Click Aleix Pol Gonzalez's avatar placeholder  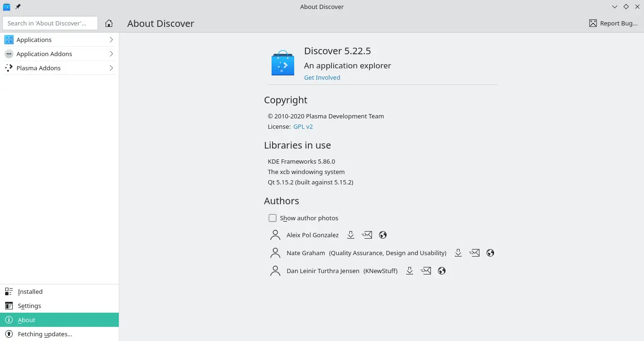pos(275,235)
